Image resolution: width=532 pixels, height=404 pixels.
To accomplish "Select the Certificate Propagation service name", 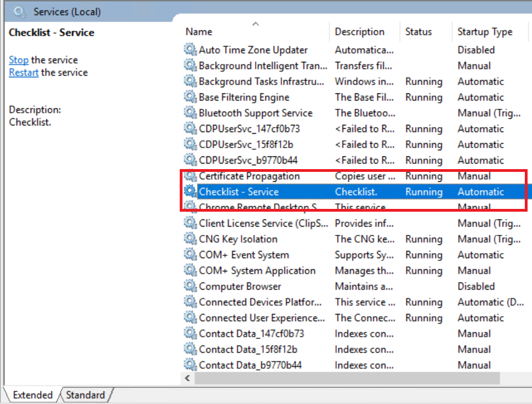I will (249, 176).
